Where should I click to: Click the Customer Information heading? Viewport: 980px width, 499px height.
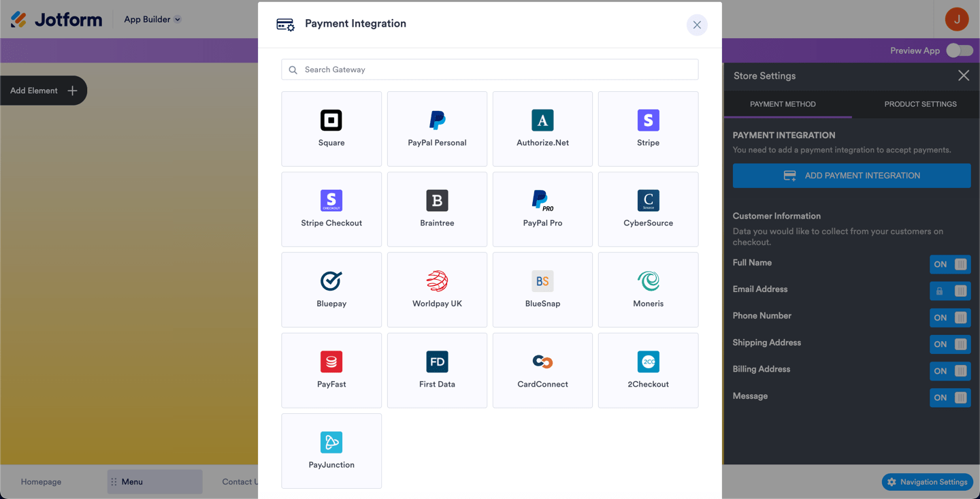point(777,216)
